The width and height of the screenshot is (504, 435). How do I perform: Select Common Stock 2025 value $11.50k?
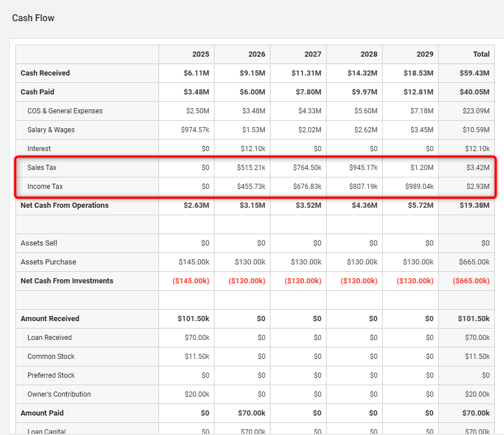click(x=197, y=357)
